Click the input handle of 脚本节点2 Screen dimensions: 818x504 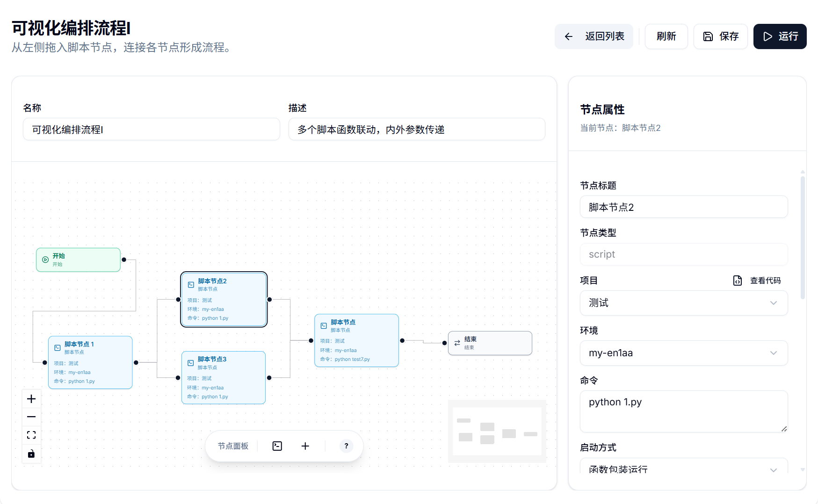click(x=178, y=299)
